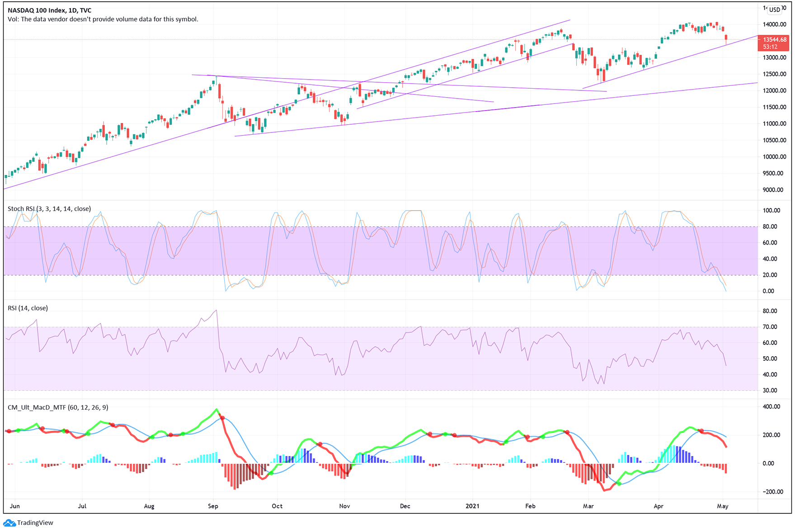Click the bar countdown timer 53:12

click(770, 47)
